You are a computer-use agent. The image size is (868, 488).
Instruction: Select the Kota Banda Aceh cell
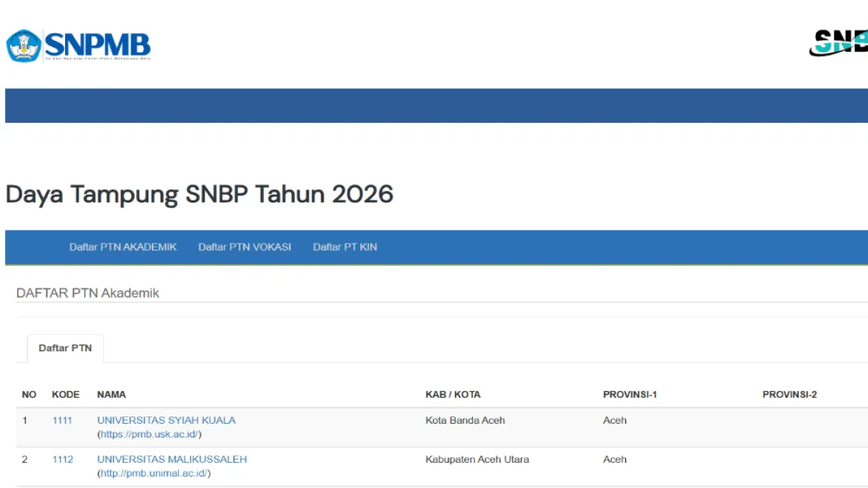pos(465,420)
